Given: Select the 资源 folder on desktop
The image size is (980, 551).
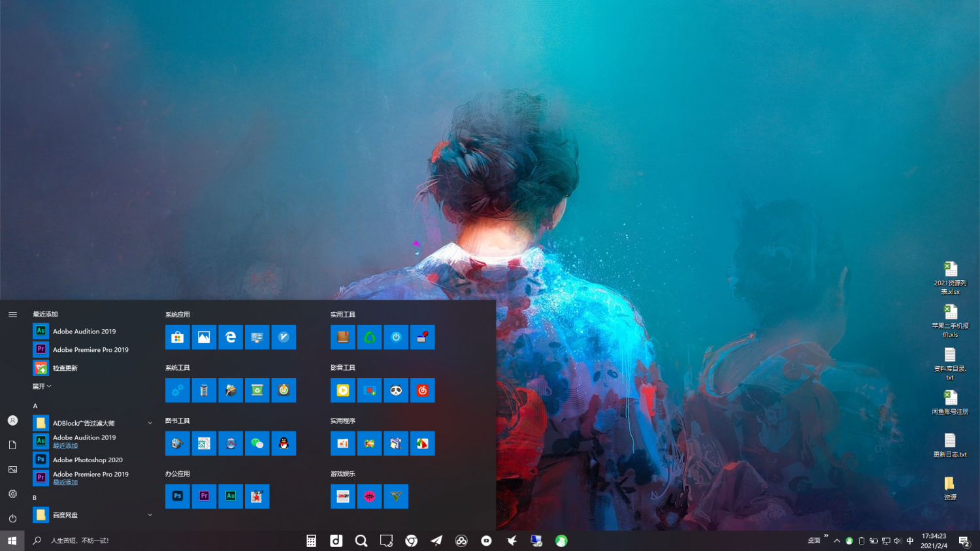Looking at the screenshot, I should tap(950, 488).
